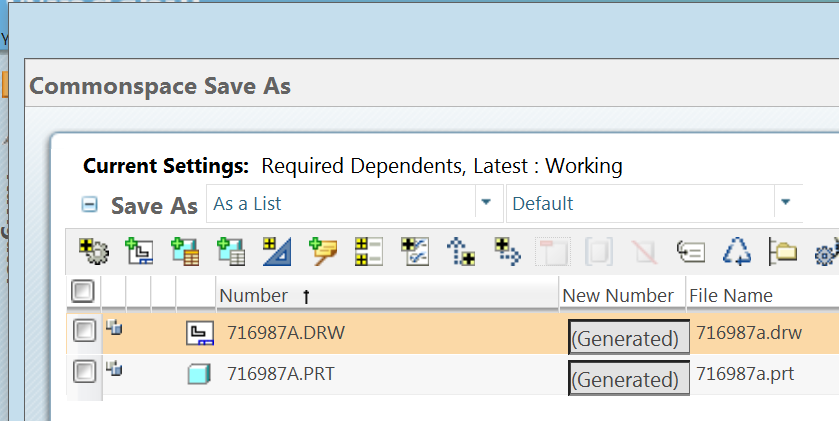Click the set new name tag icon
839x421 pixels.
[691, 251]
